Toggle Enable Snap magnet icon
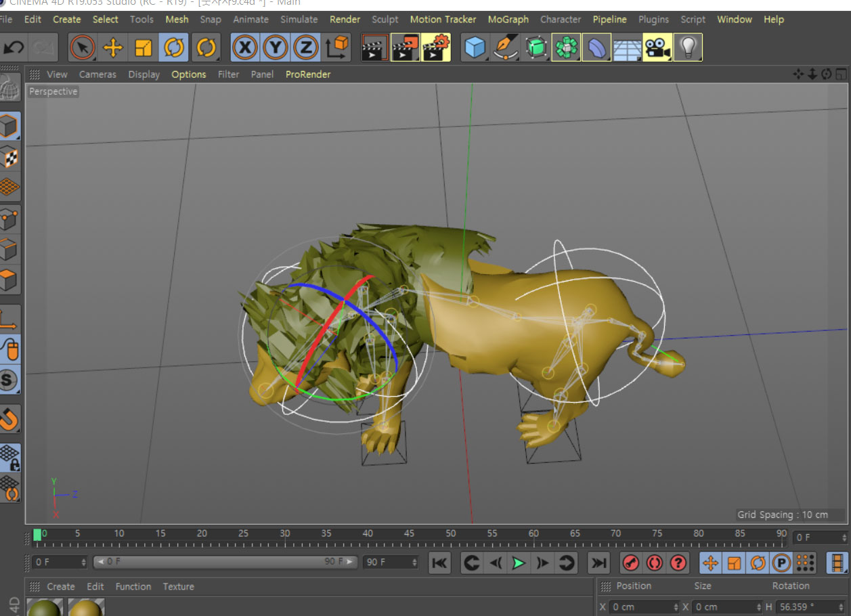Image resolution: width=851 pixels, height=616 pixels. click(9, 420)
